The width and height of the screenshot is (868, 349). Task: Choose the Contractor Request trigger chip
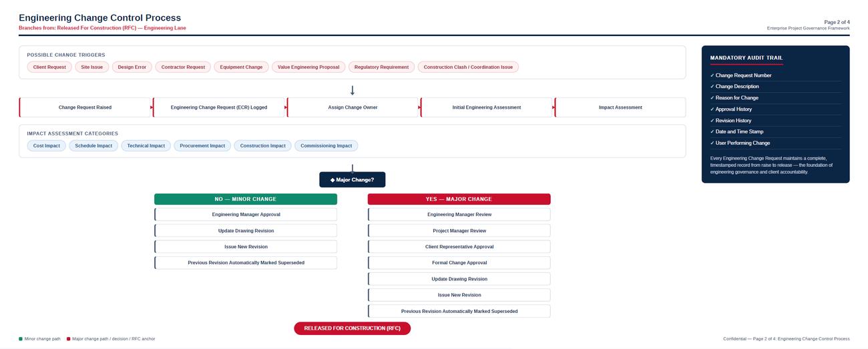click(x=183, y=67)
